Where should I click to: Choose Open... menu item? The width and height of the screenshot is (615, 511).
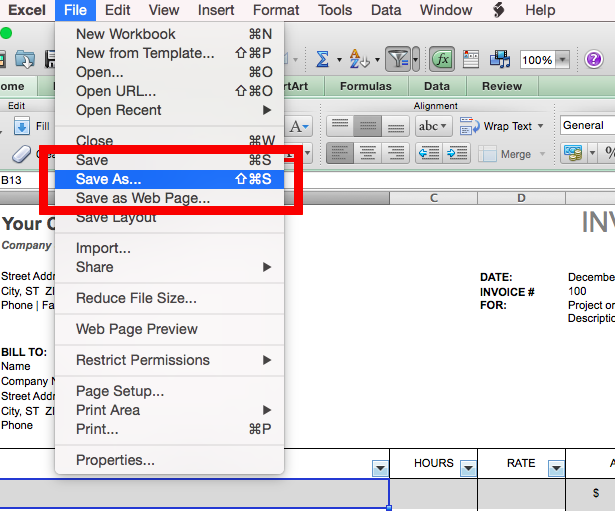click(169, 72)
